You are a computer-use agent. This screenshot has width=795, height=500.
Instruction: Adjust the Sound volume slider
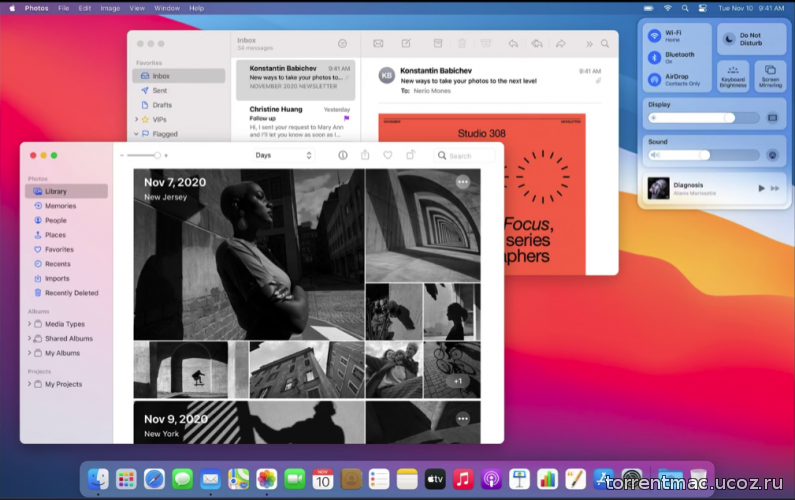pyautogui.click(x=704, y=155)
